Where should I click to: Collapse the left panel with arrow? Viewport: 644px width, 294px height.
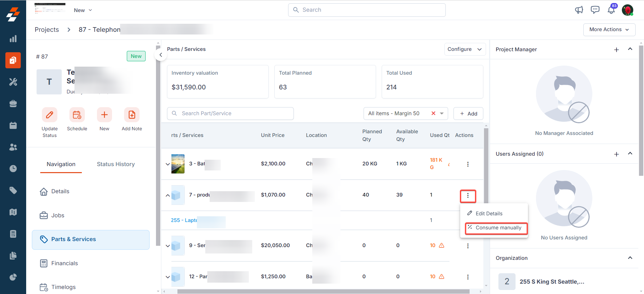point(161,55)
